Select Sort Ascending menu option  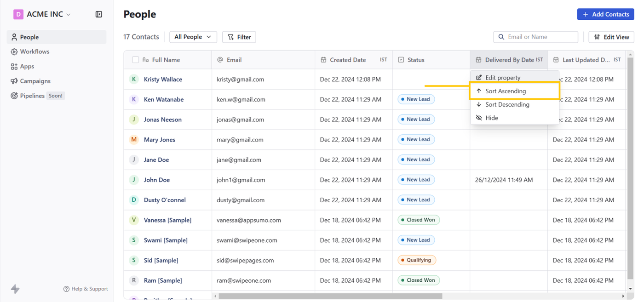505,91
